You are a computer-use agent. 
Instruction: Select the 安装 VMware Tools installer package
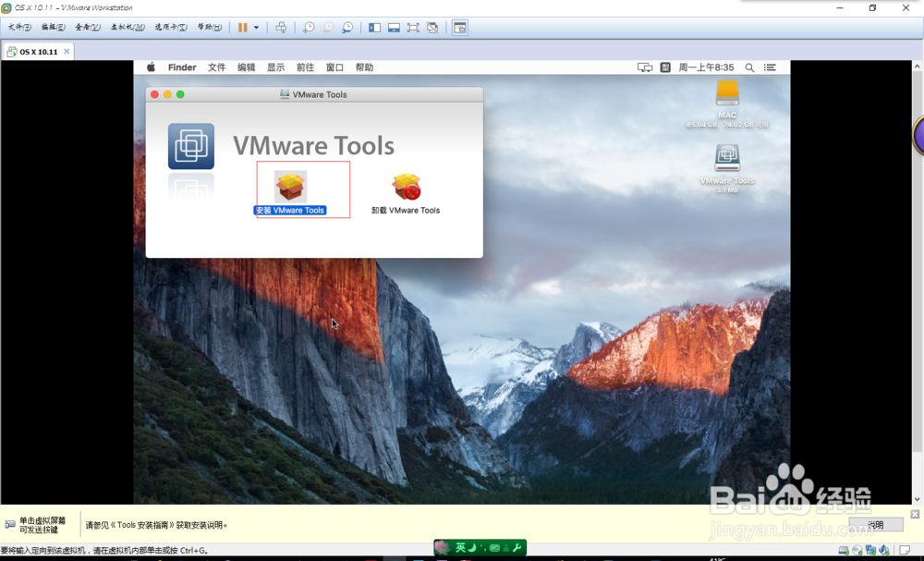point(290,192)
